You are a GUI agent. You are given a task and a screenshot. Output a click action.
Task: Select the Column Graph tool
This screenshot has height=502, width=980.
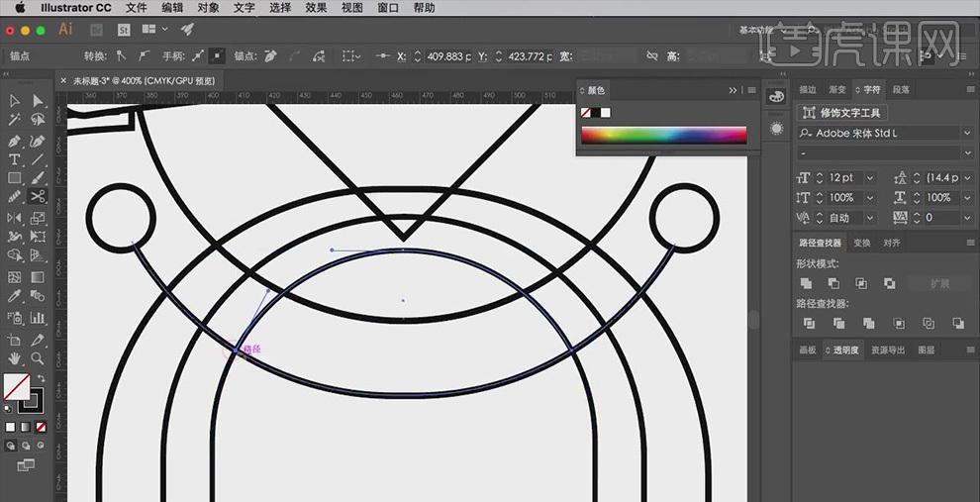tap(39, 318)
